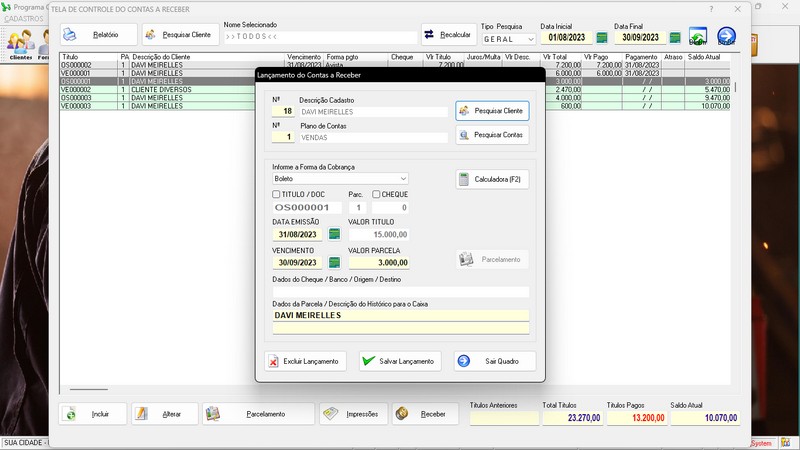Click the Histórico field with bold DAVI MEIRELLES
This screenshot has width=800, height=450.
(x=401, y=316)
